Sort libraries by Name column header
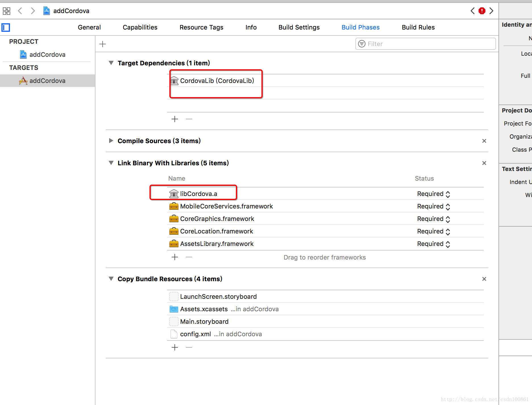Screen dimensions: 532x405 point(177,178)
